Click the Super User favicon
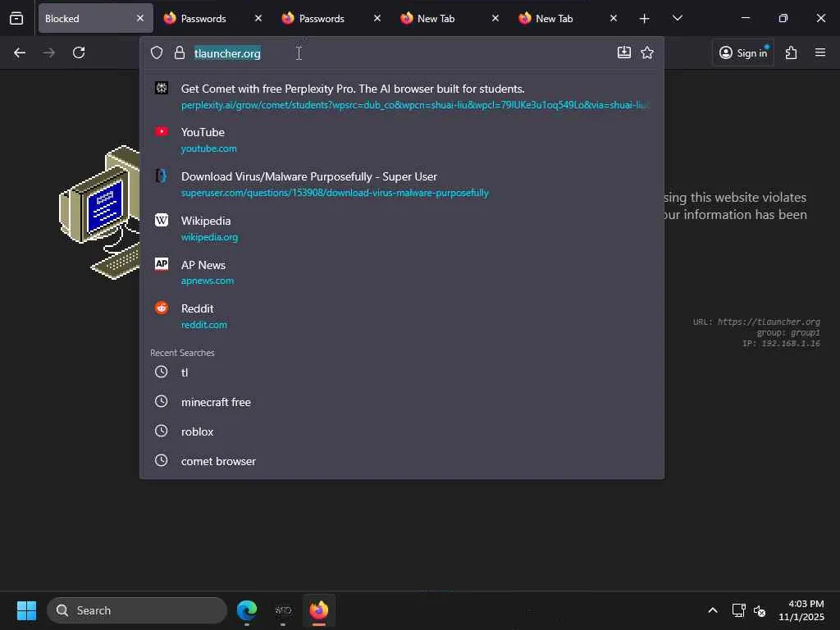 (x=162, y=176)
